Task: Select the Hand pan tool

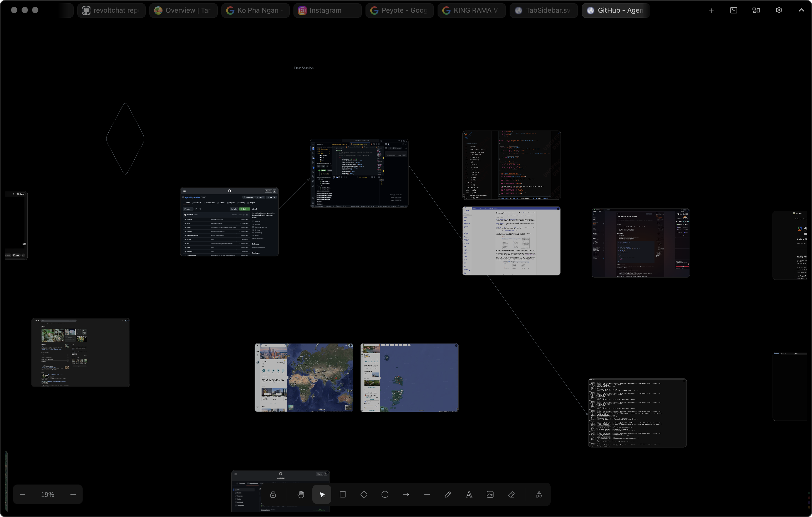Action: 300,494
